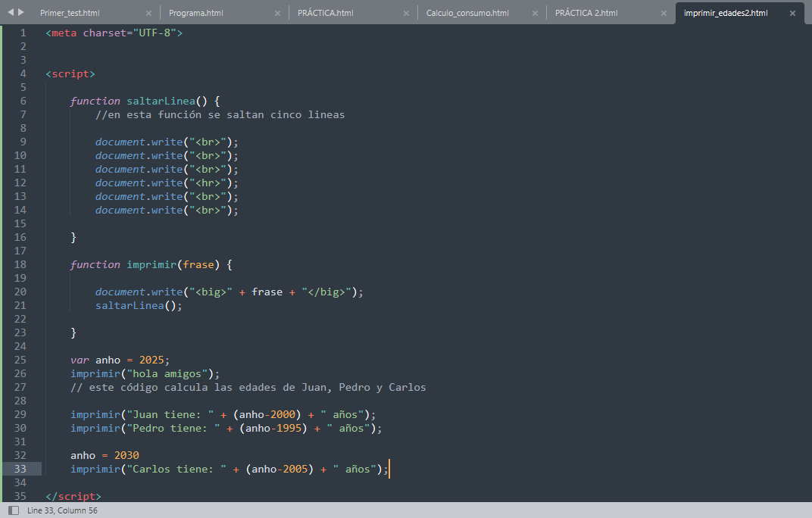This screenshot has width=812, height=518.
Task: Click the meta charset="UTF-8" tag line
Action: point(114,33)
